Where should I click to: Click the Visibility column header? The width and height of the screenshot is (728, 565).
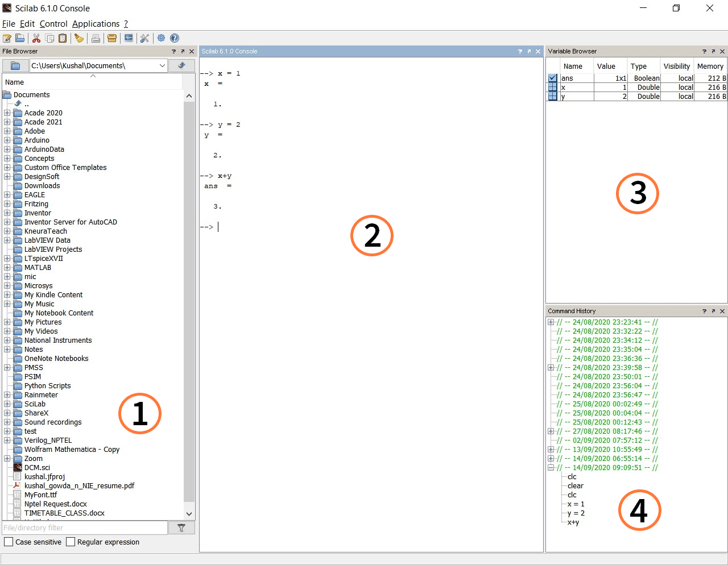(x=677, y=66)
